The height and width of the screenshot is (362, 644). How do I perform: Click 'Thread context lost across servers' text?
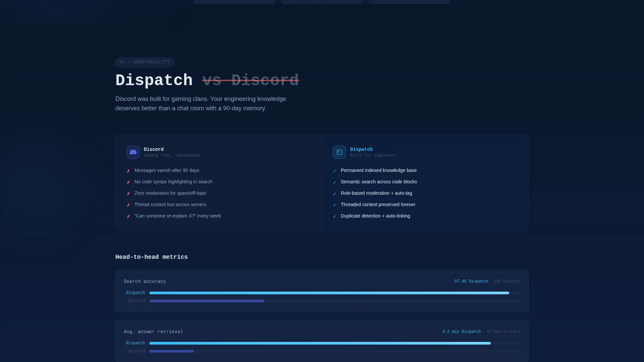click(x=170, y=204)
